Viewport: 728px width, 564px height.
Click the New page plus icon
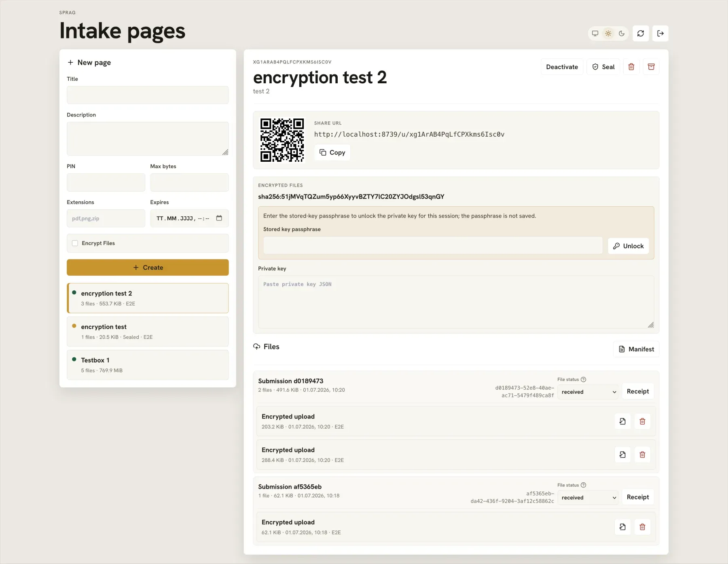[x=70, y=62]
